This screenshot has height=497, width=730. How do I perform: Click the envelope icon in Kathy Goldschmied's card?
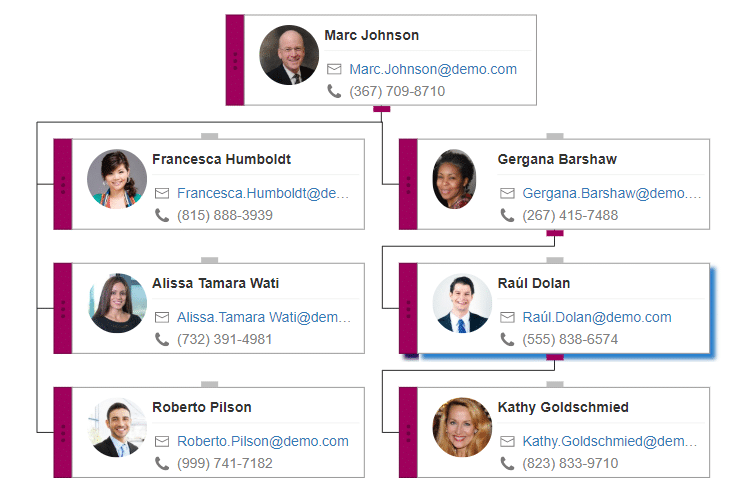point(507,441)
